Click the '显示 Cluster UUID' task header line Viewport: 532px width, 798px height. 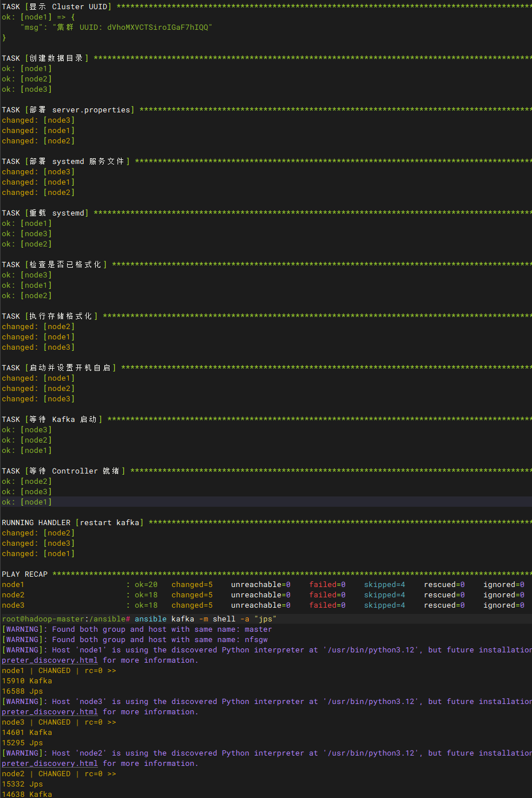[x=267, y=7]
